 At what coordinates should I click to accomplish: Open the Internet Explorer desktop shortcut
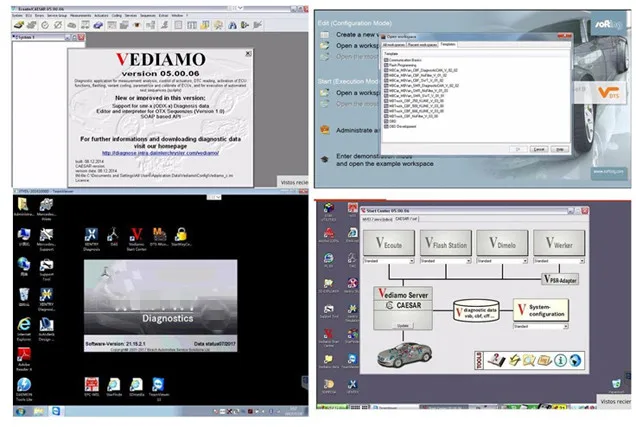pos(24,329)
